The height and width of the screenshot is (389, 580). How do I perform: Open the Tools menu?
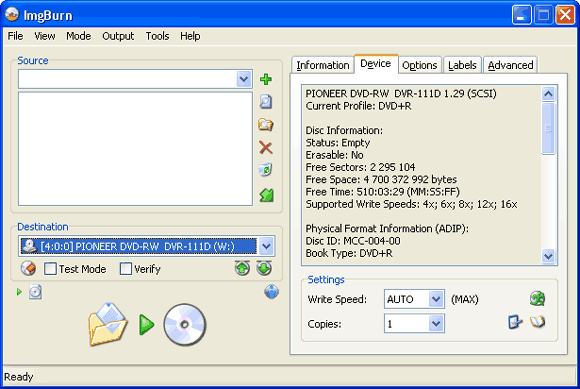click(157, 36)
